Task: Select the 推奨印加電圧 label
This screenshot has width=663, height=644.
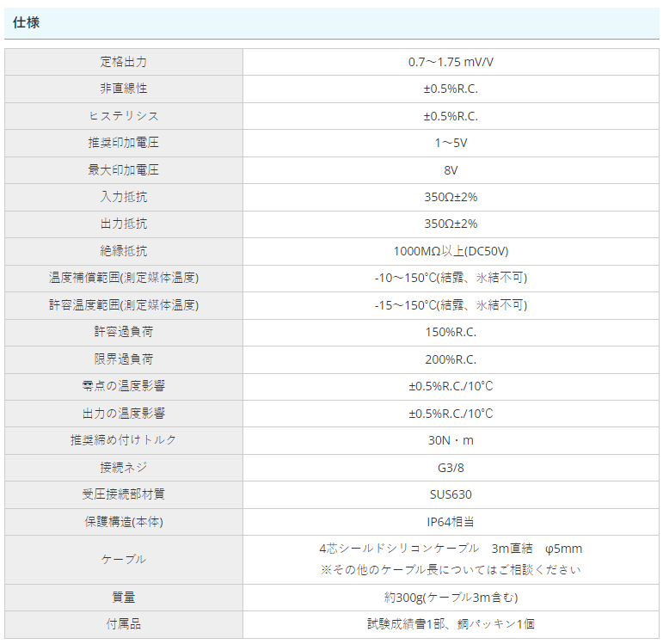Action: [124, 143]
